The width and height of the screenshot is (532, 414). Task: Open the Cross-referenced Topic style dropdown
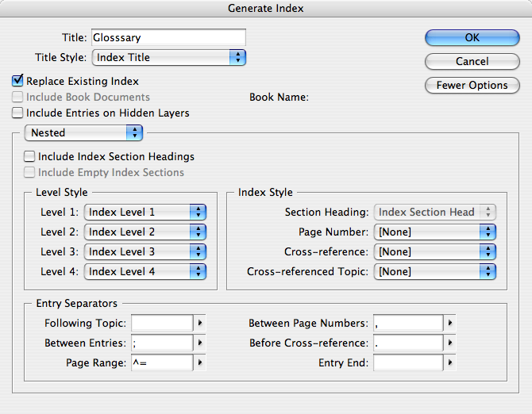tap(434, 271)
